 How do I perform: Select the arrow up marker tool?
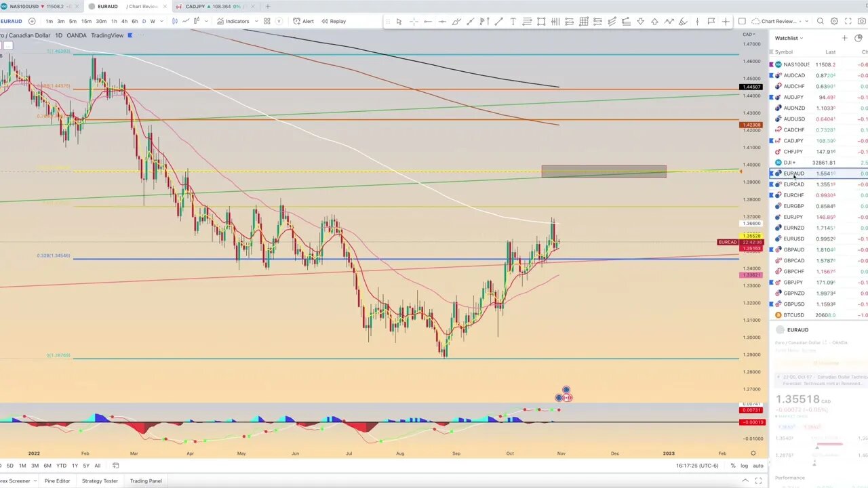(x=654, y=22)
